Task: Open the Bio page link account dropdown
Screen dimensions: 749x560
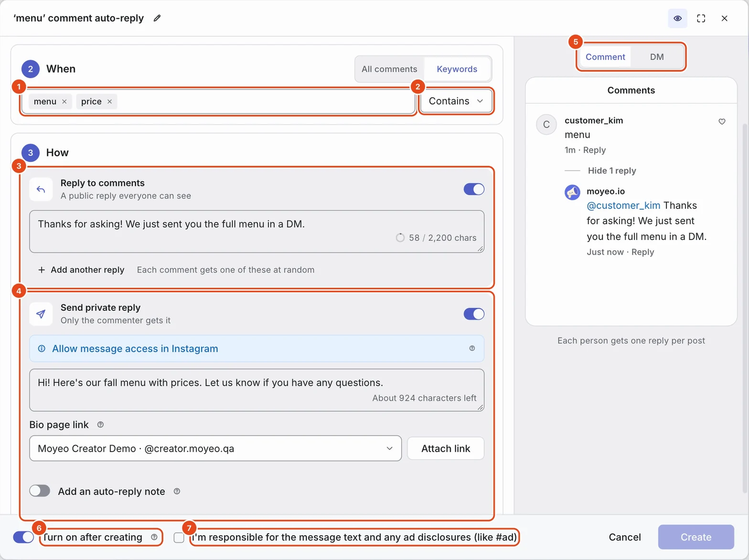Action: (x=215, y=448)
